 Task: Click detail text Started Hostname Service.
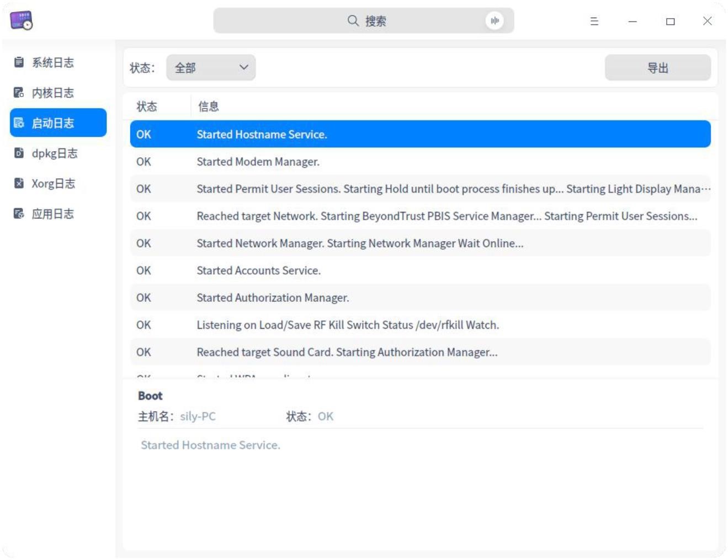(x=210, y=445)
